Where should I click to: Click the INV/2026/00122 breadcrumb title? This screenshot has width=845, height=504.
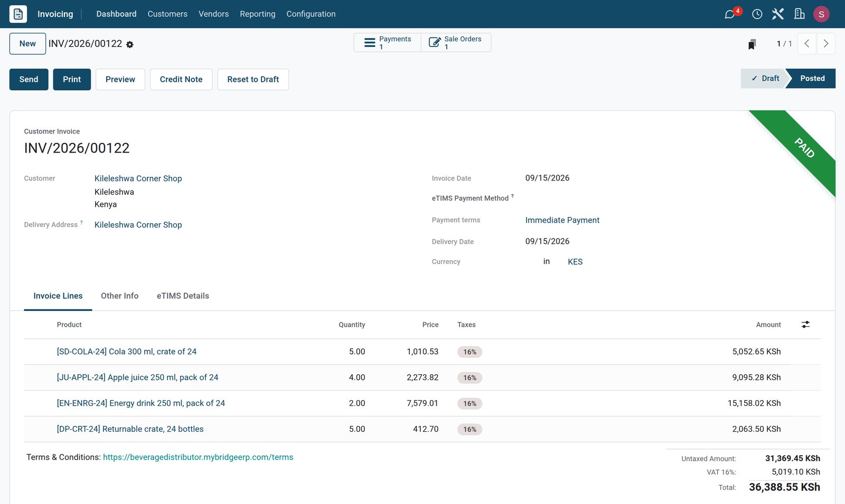[x=86, y=44]
